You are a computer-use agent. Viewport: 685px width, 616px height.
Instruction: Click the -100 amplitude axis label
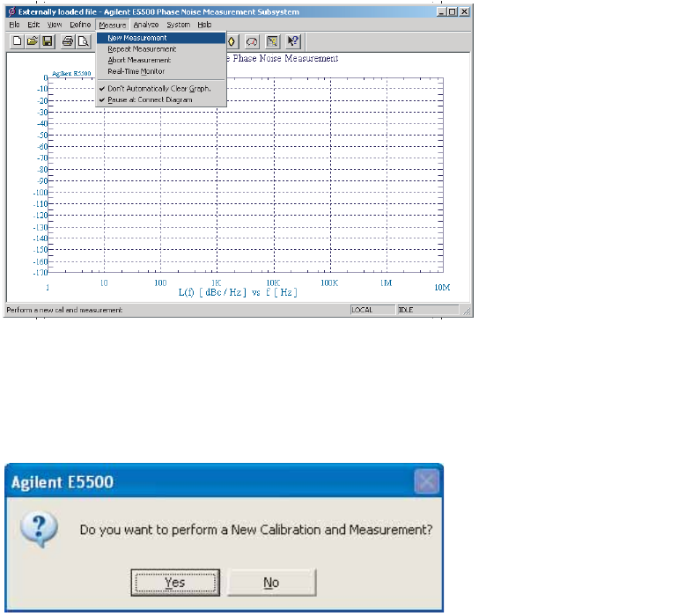[41, 193]
